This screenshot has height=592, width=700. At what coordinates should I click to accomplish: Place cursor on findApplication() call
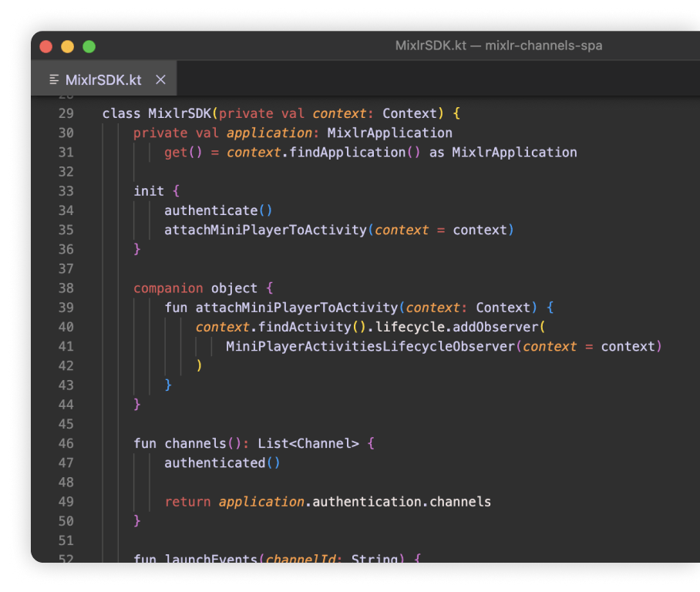[x=347, y=153]
